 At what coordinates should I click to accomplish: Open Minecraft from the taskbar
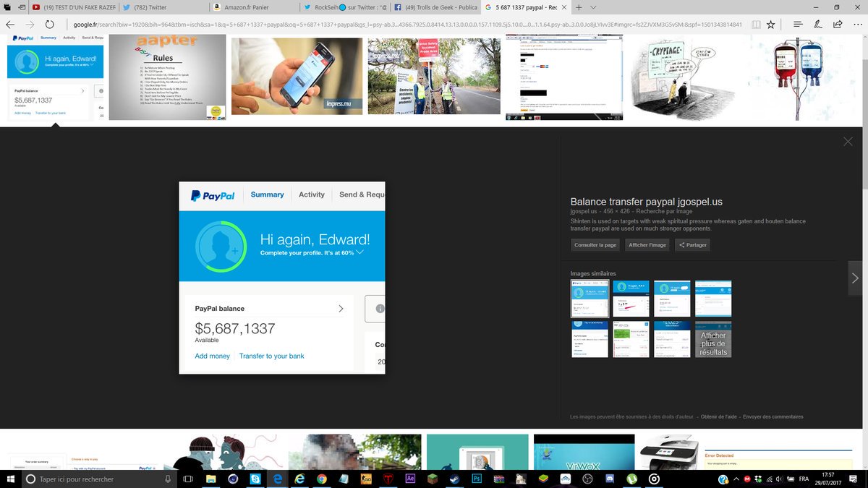click(433, 479)
